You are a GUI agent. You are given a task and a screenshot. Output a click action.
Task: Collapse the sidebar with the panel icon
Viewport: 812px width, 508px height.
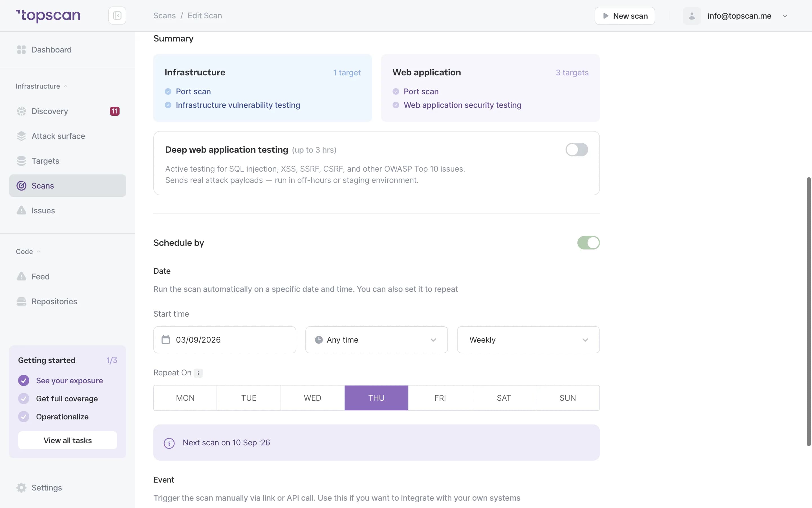pyautogui.click(x=117, y=16)
